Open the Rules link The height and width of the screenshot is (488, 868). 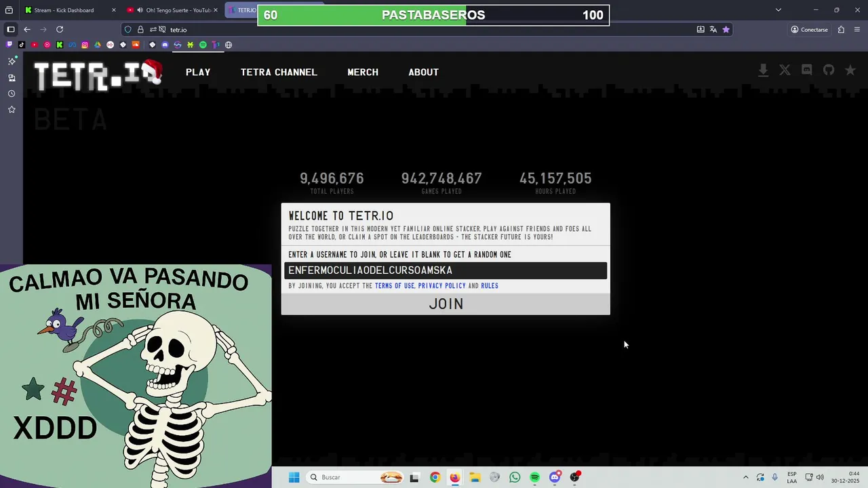(x=490, y=286)
